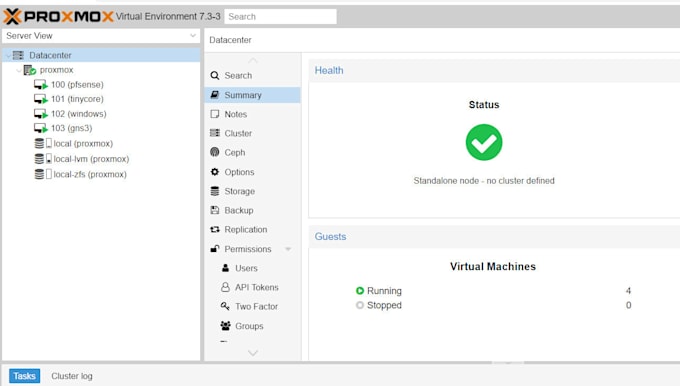Click the Datacenter server icon in tree
680x386 pixels.
coord(18,55)
